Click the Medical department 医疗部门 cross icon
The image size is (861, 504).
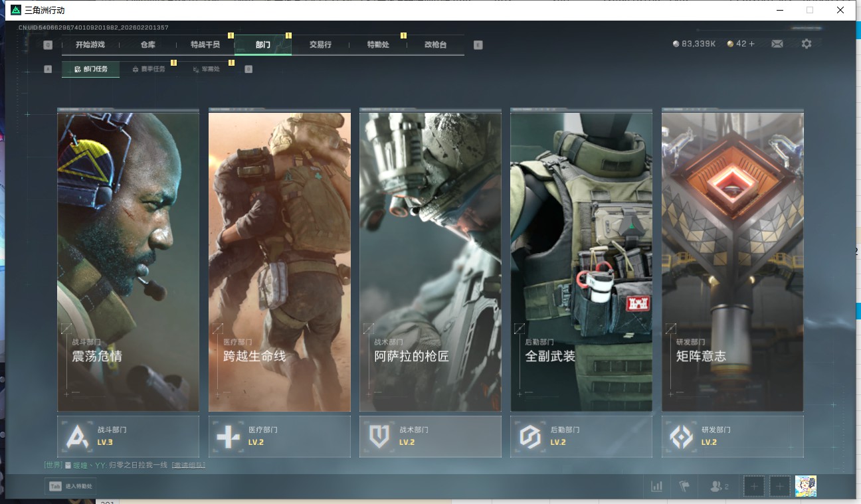point(228,436)
